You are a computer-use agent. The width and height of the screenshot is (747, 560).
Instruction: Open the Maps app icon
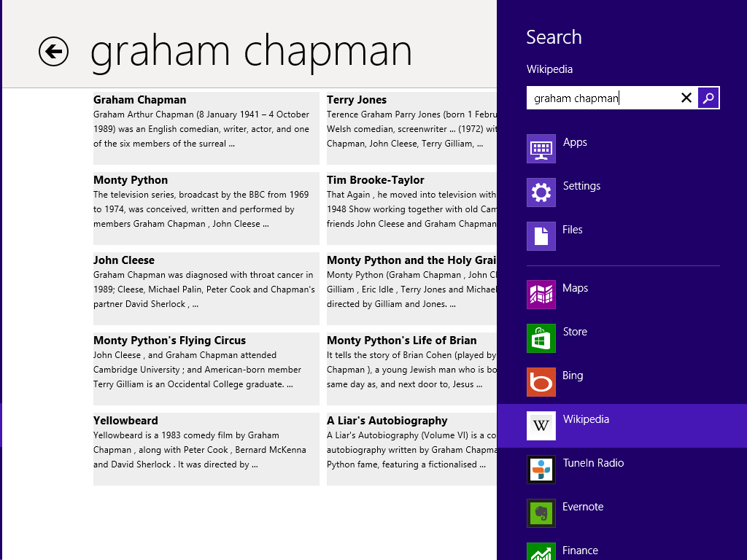(x=541, y=295)
